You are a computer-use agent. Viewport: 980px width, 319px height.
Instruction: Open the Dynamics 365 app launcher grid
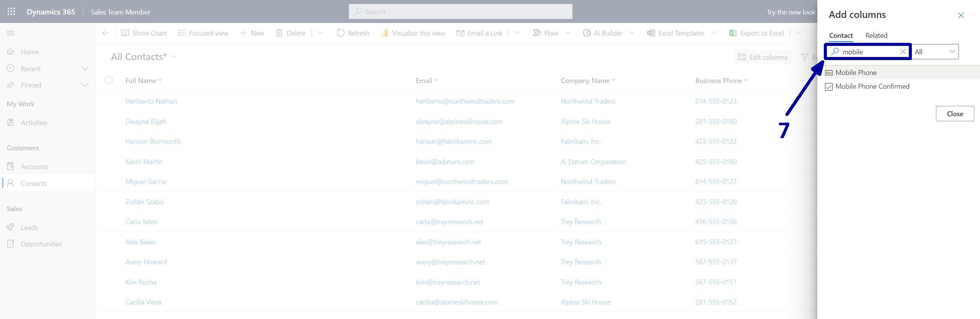pos(11,11)
